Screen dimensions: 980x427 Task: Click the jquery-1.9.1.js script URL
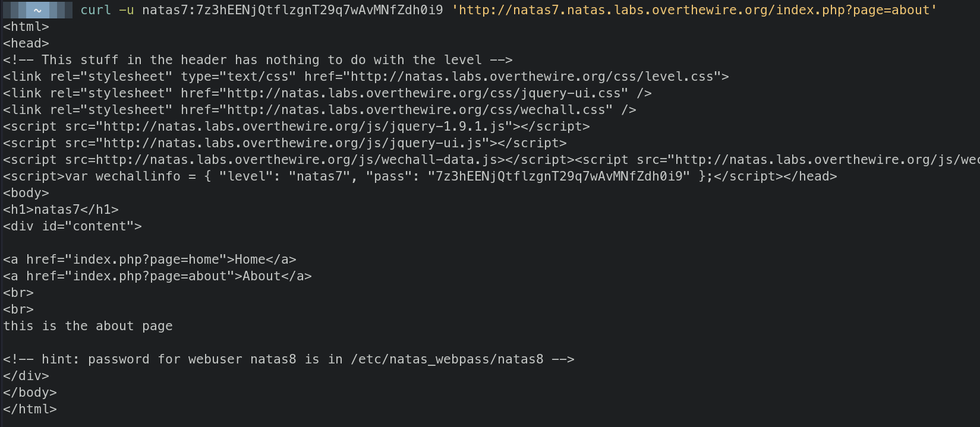tap(304, 126)
